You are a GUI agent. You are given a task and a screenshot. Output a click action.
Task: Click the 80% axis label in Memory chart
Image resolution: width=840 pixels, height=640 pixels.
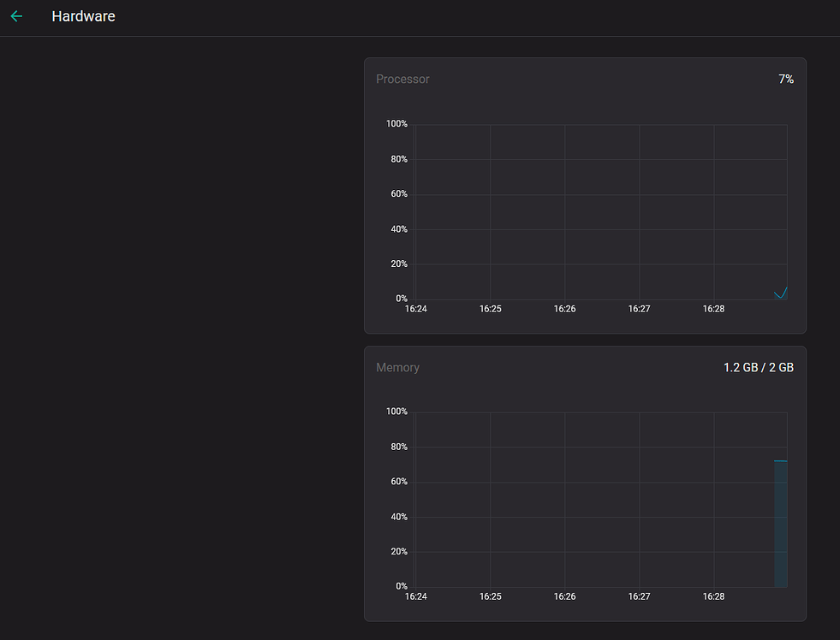[399, 447]
